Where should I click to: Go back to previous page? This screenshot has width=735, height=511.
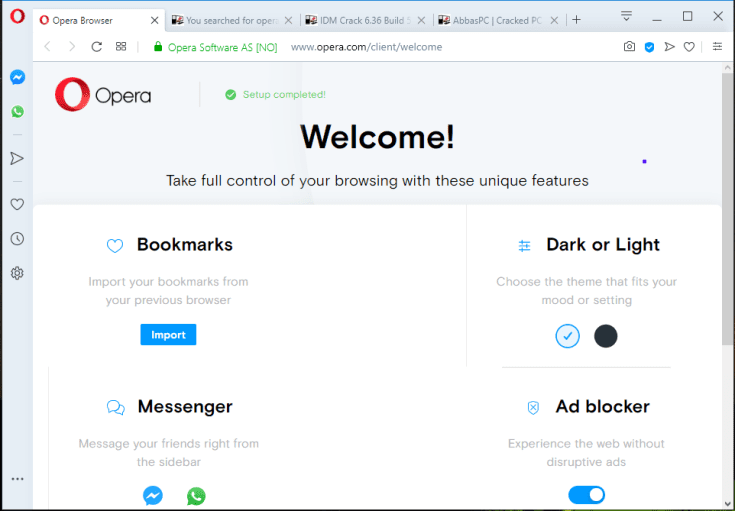click(x=47, y=46)
